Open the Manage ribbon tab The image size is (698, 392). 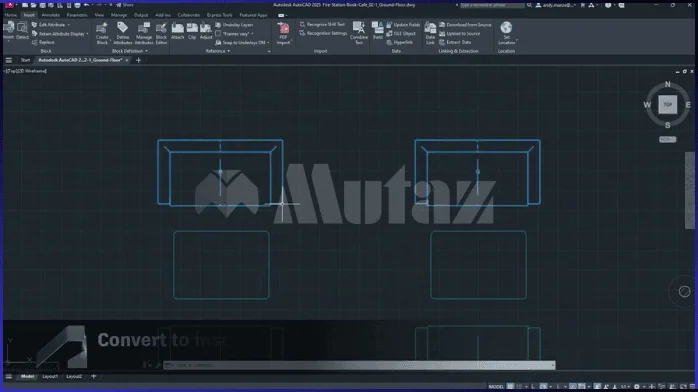119,15
